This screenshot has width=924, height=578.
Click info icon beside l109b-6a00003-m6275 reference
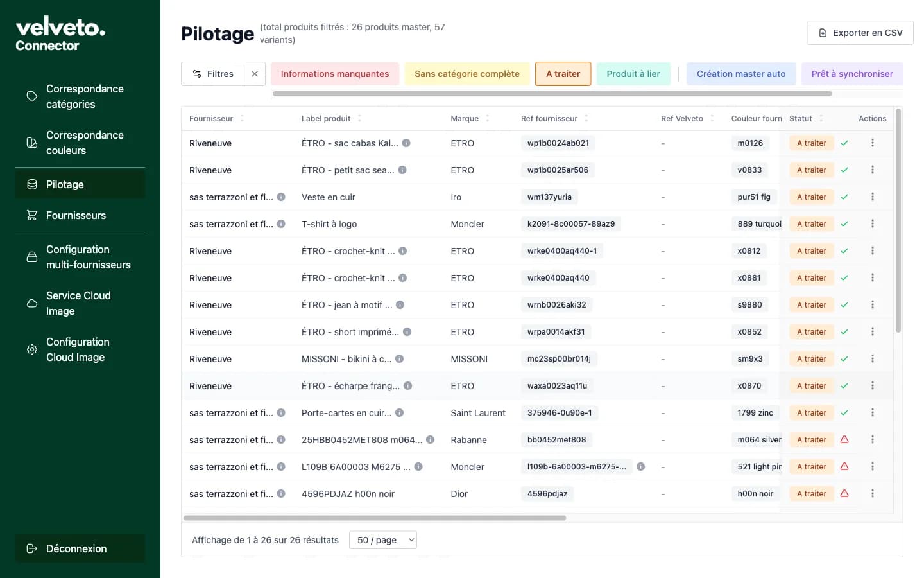click(x=640, y=466)
